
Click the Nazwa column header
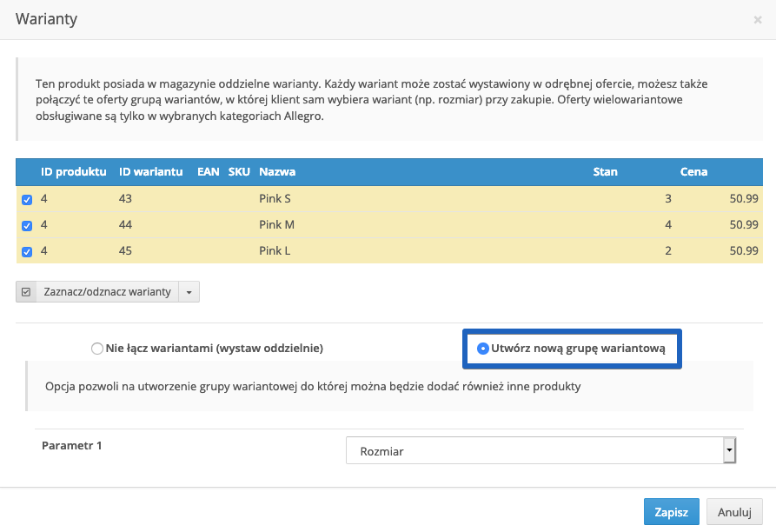point(277,171)
